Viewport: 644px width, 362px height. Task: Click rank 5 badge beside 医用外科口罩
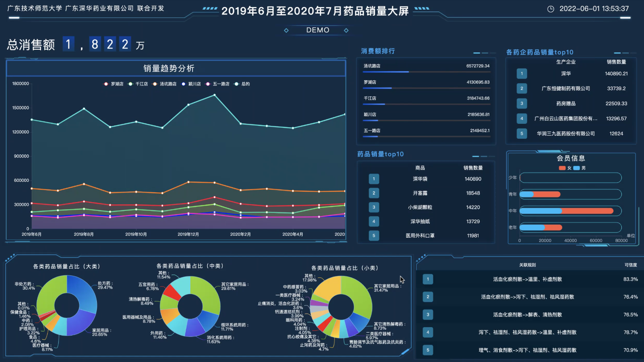coord(374,236)
